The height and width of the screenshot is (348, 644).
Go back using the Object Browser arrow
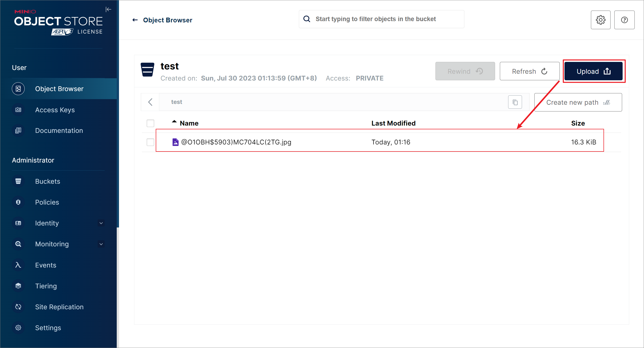pos(135,20)
